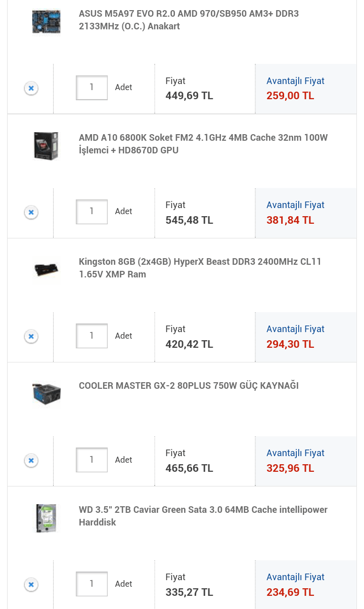
Task: Edit quantity field for Cooler Master PSU
Action: tap(92, 460)
